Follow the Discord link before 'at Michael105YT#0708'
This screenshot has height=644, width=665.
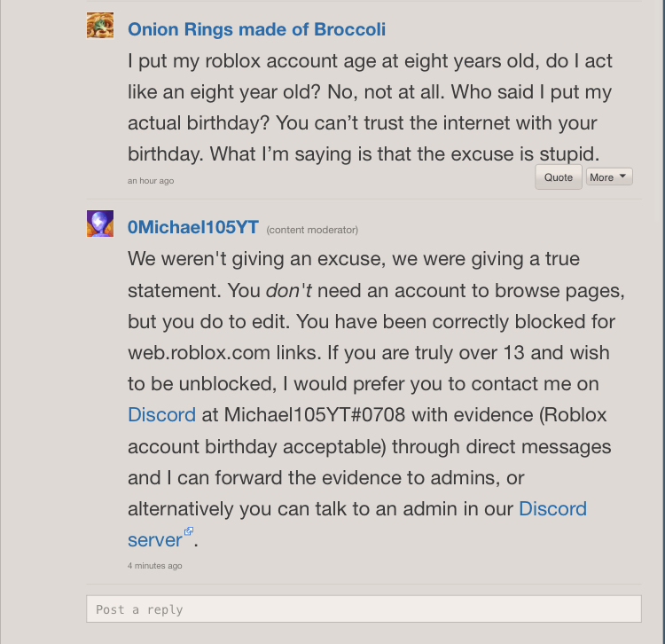(x=161, y=414)
